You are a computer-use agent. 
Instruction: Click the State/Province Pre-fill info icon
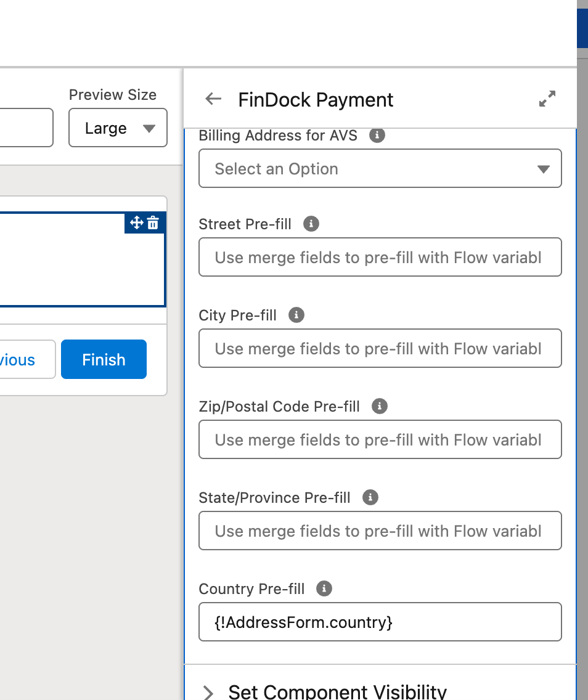[x=370, y=497]
